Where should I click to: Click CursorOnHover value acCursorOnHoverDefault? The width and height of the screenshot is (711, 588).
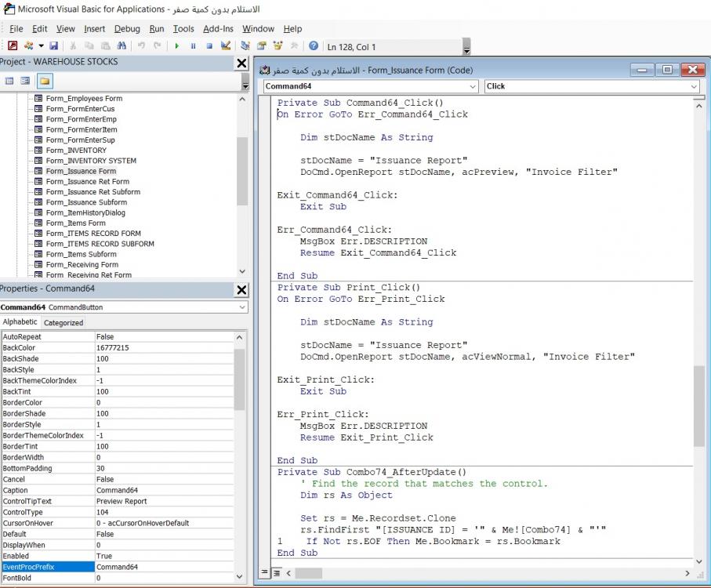click(x=143, y=523)
